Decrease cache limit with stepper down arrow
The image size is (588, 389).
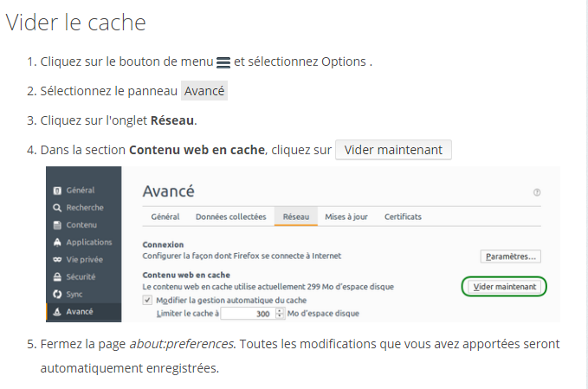click(x=280, y=316)
